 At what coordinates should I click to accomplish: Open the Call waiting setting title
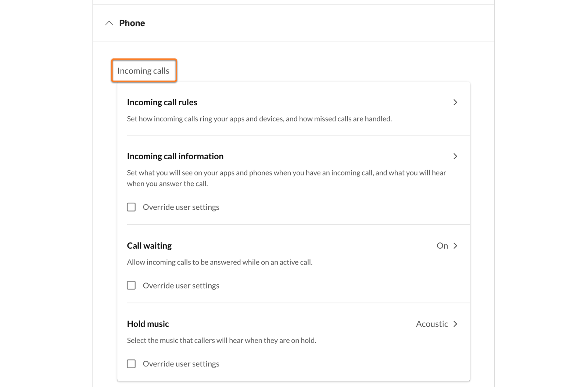(x=149, y=246)
